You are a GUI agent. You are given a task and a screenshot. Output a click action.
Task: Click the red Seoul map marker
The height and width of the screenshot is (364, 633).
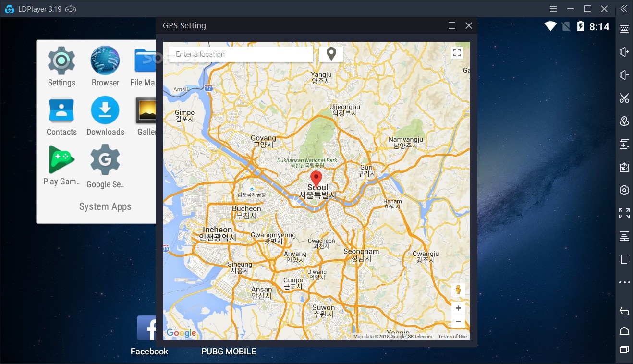(316, 179)
